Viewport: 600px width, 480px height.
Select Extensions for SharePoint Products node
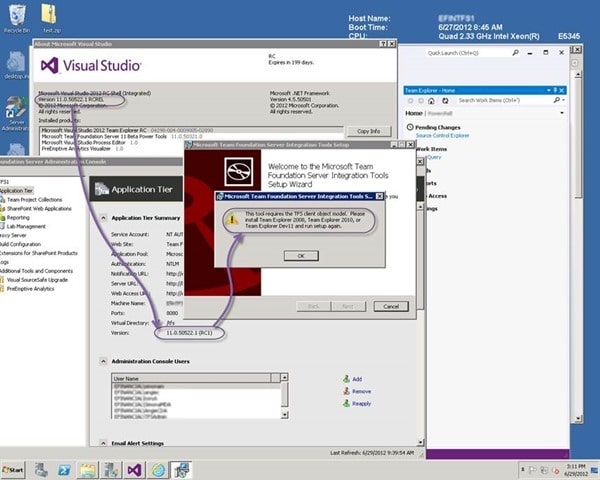pos(39,253)
